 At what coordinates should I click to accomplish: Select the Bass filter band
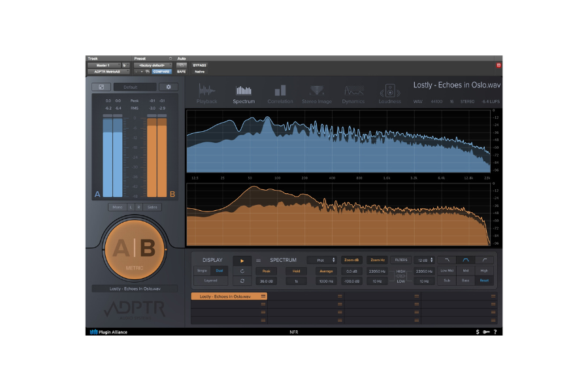click(x=466, y=281)
